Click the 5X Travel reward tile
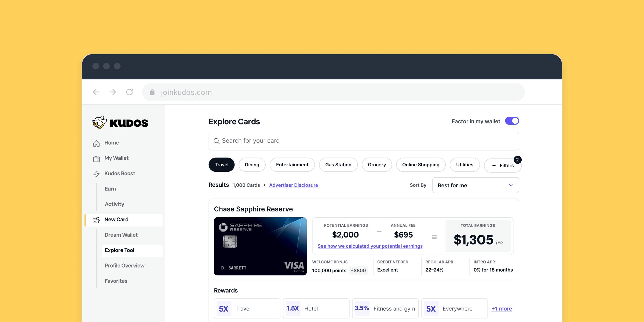The image size is (644, 322). coord(247,309)
